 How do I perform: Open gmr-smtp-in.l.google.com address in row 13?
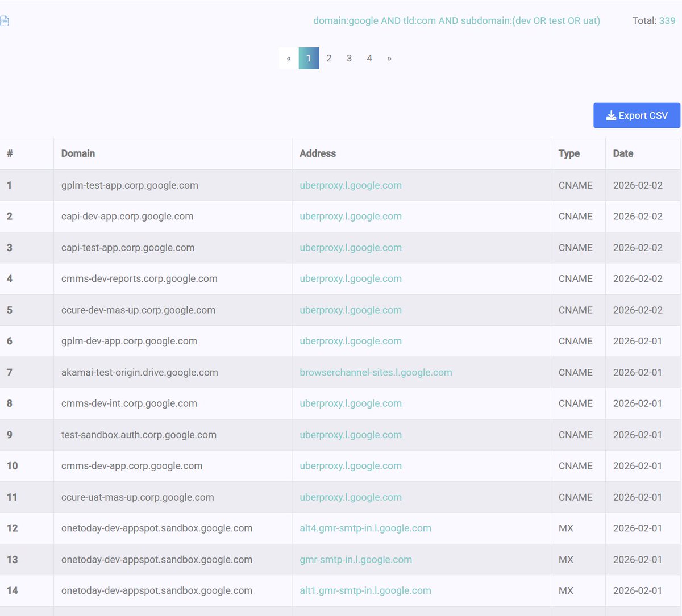(356, 559)
